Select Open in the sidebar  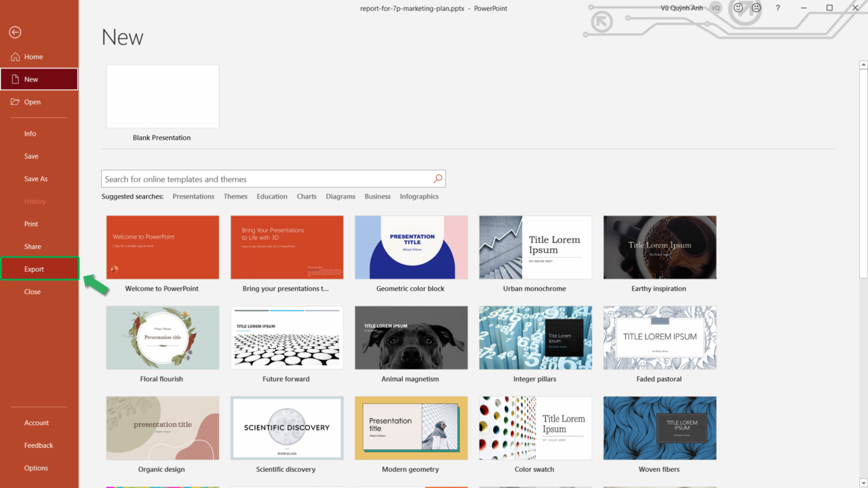click(33, 102)
